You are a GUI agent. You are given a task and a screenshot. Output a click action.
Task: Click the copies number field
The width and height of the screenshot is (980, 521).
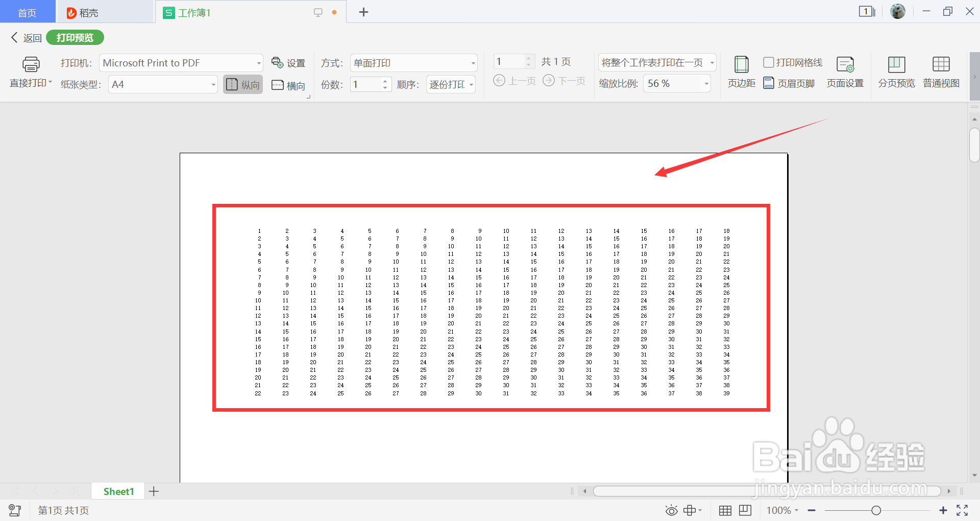click(x=365, y=84)
